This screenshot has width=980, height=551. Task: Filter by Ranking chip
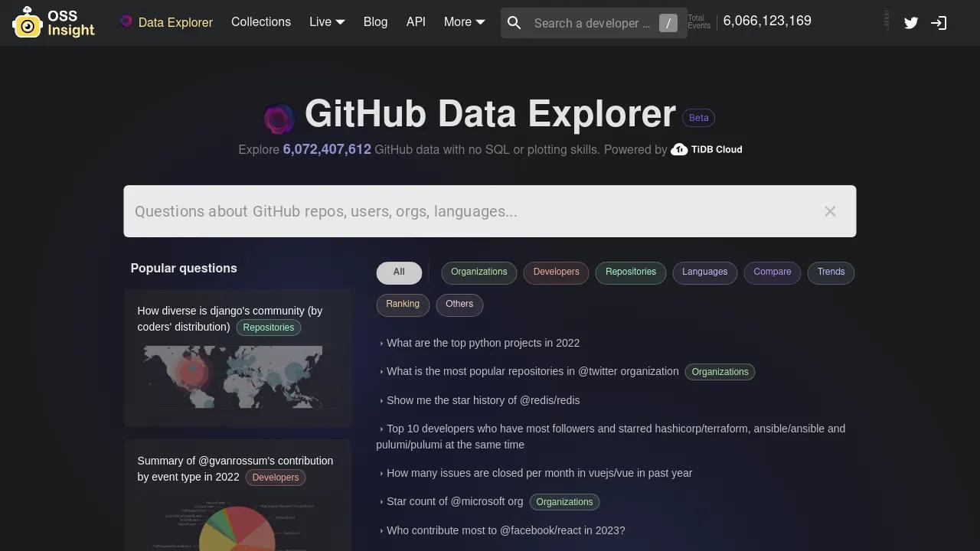403,305
